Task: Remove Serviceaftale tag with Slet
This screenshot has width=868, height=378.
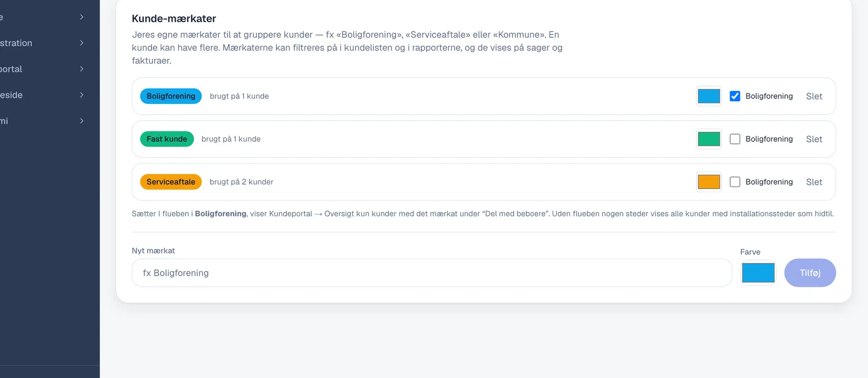Action: 814,182
